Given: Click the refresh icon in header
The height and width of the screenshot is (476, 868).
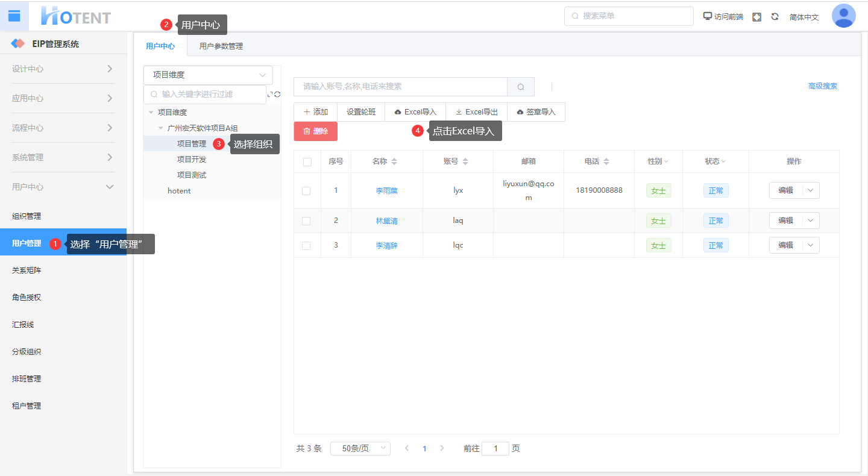Looking at the screenshot, I should tap(775, 17).
